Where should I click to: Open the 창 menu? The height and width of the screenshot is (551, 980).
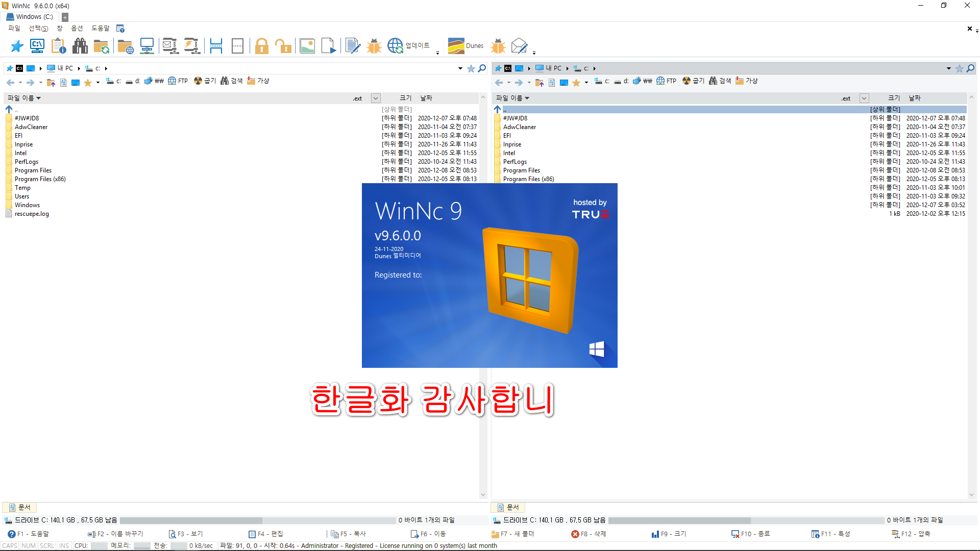60,29
